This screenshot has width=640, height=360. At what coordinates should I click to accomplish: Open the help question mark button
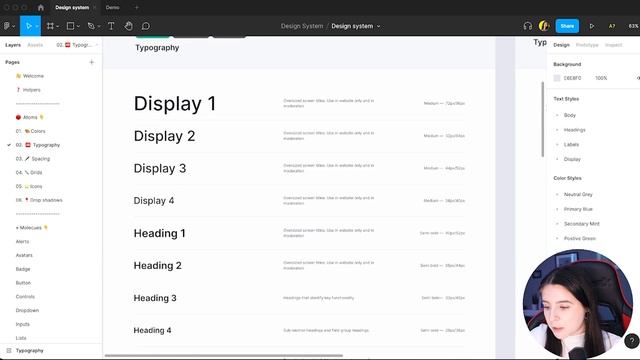(x=632, y=340)
